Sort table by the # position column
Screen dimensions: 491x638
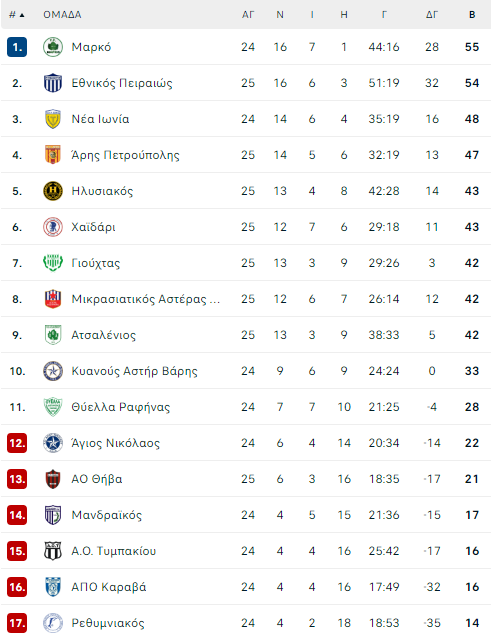(17, 15)
